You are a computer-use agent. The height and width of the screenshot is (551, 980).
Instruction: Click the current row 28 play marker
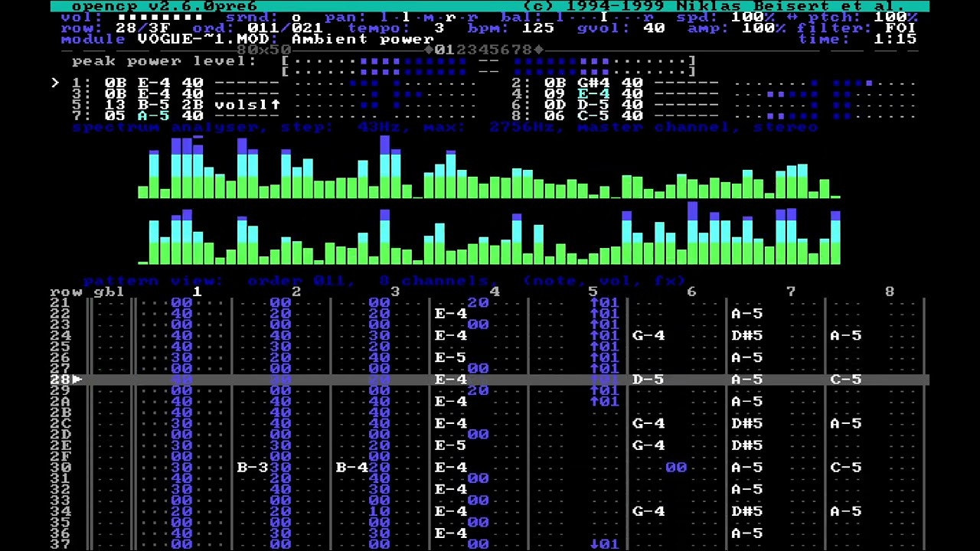point(77,380)
